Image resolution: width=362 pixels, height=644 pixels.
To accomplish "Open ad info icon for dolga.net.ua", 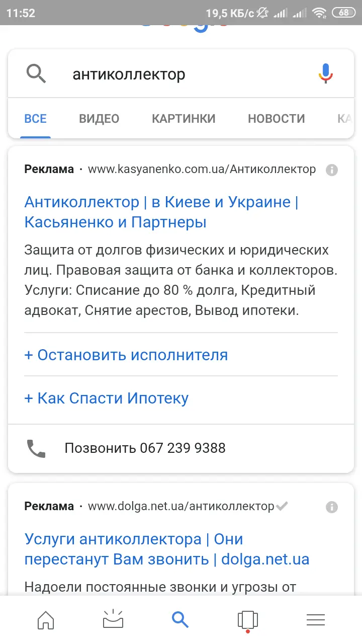I will (331, 507).
